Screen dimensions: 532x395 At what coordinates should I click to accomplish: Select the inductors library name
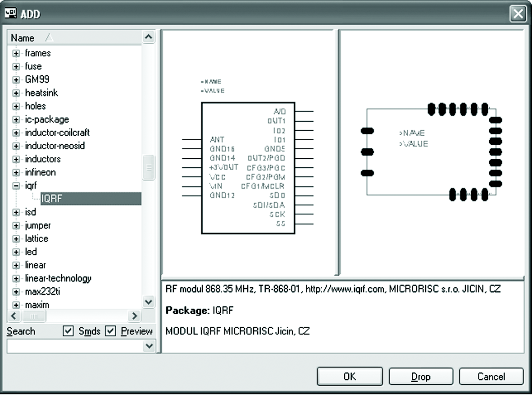coord(43,159)
